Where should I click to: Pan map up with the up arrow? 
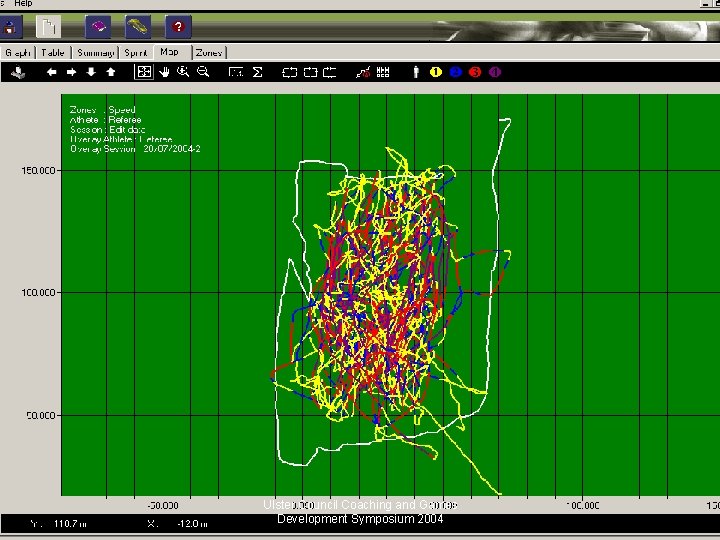tap(111, 72)
